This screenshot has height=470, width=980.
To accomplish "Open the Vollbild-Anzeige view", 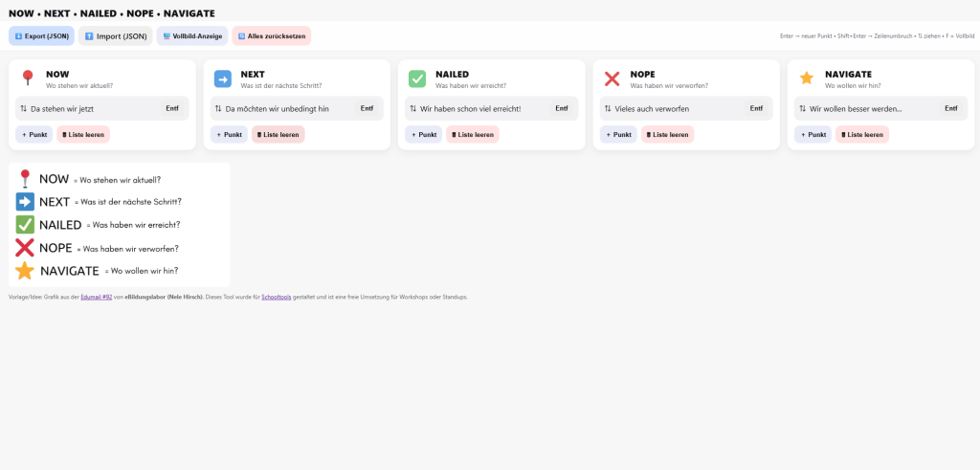I will tap(192, 35).
